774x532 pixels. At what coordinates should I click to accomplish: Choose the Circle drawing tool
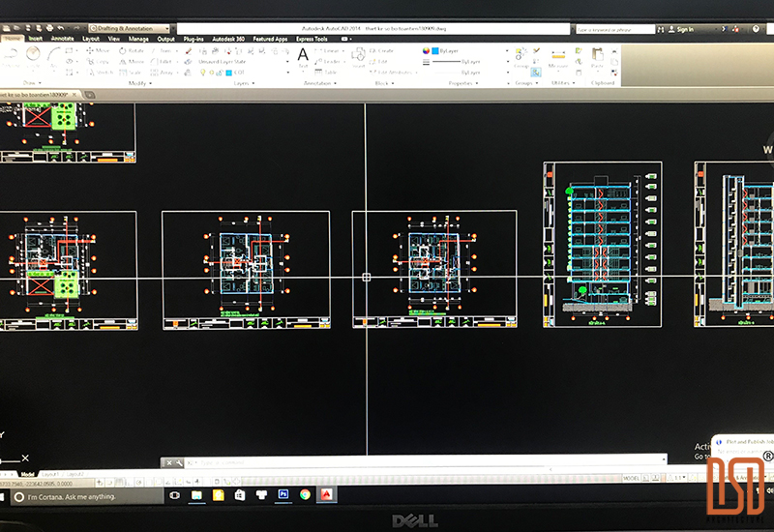pos(33,54)
